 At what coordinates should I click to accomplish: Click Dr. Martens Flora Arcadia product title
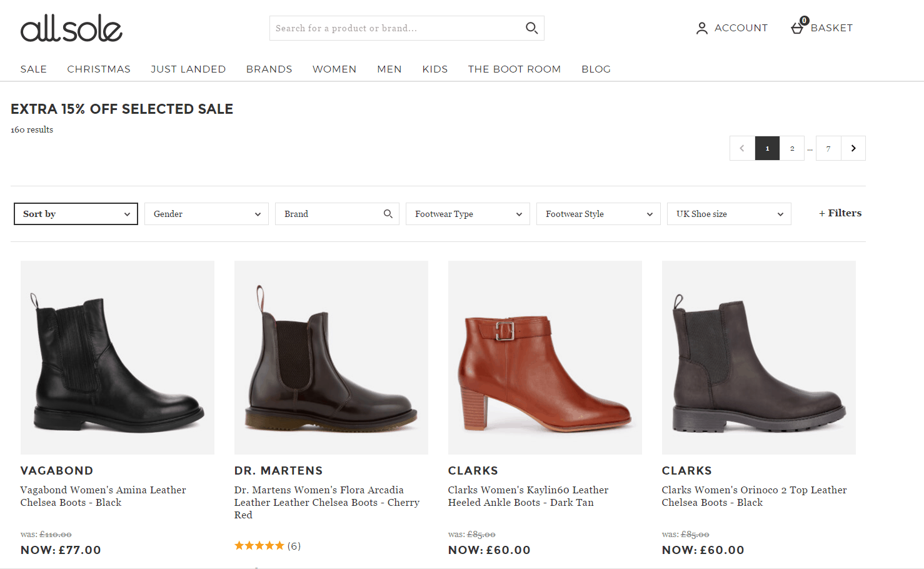pos(327,503)
